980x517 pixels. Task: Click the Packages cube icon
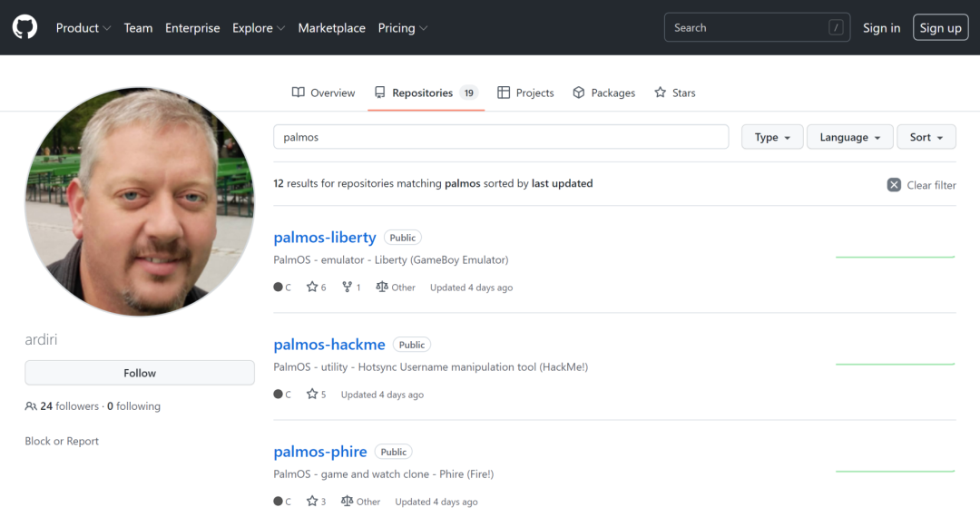click(579, 93)
